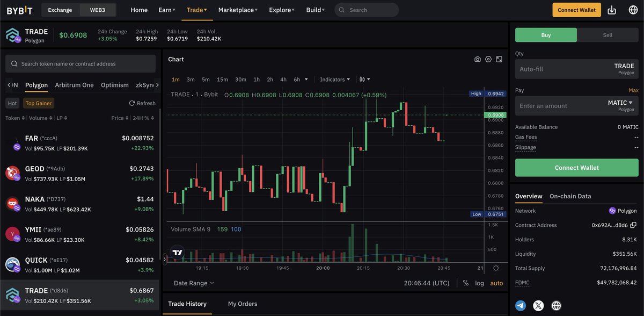
Task: Open the Telegram social link
Action: pos(521,306)
